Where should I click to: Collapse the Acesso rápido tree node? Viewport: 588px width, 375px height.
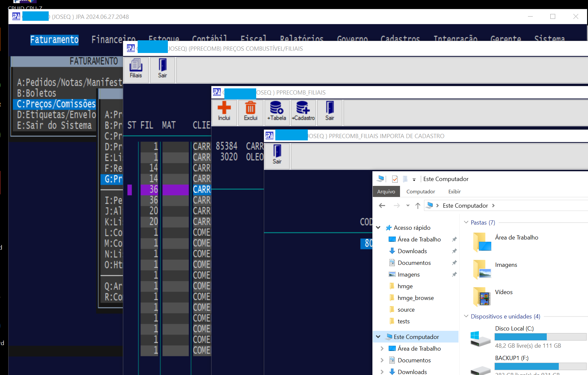[x=378, y=228]
